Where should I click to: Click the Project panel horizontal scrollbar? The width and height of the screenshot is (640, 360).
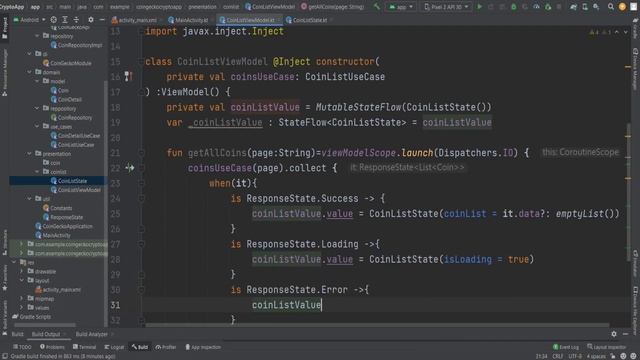[x=44, y=325]
